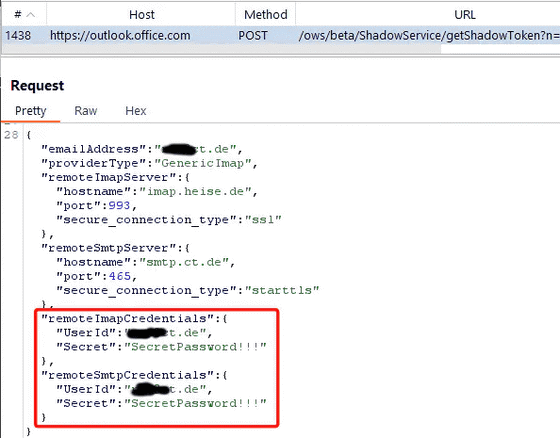Click the "remoteSmtpServer" key
Image resolution: width=560 pixels, height=438 pixels.
coord(109,248)
